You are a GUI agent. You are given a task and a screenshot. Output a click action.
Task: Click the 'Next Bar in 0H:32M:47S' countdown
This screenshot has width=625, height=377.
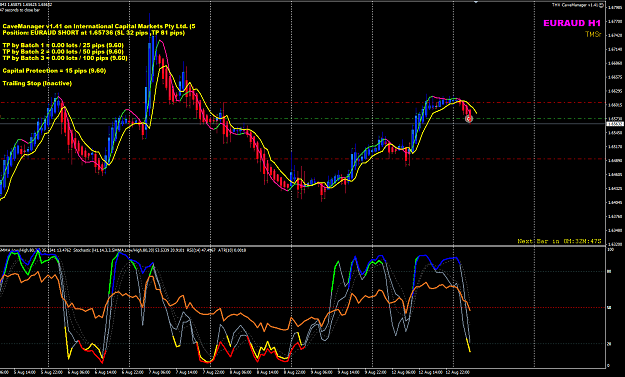(559, 242)
